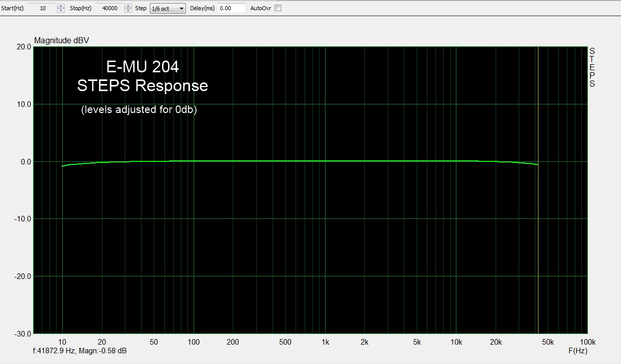Image resolution: width=621 pixels, height=364 pixels.
Task: Click the '20.0' magnitude axis label
Action: pyautogui.click(x=24, y=46)
